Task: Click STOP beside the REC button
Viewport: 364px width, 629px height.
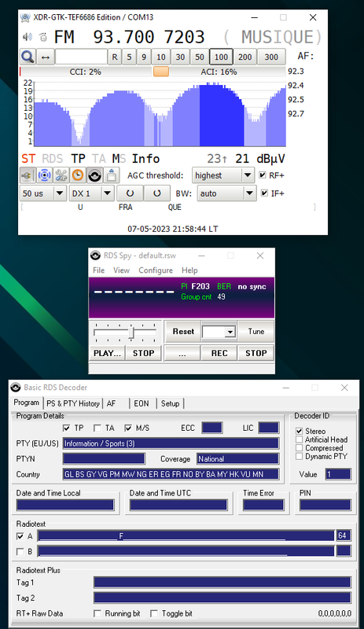Action: point(256,353)
